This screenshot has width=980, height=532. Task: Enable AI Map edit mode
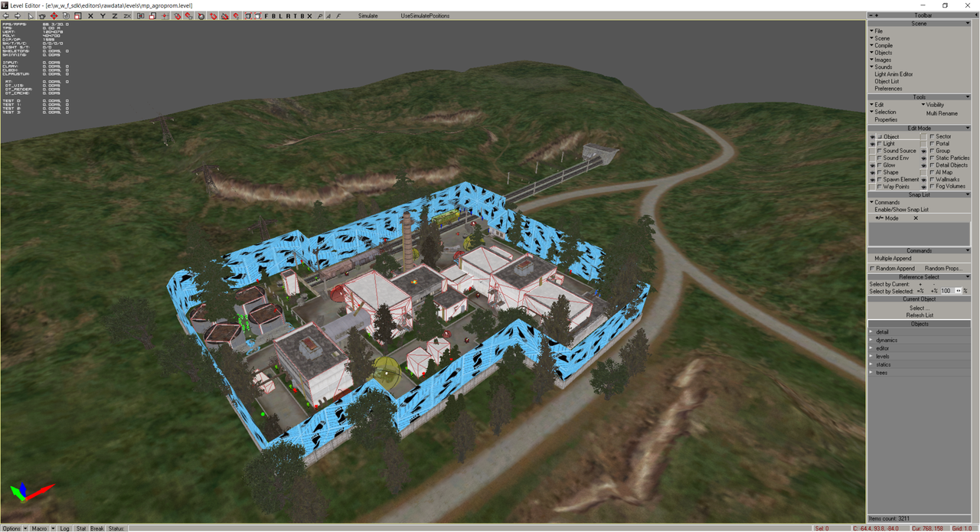[x=932, y=172]
